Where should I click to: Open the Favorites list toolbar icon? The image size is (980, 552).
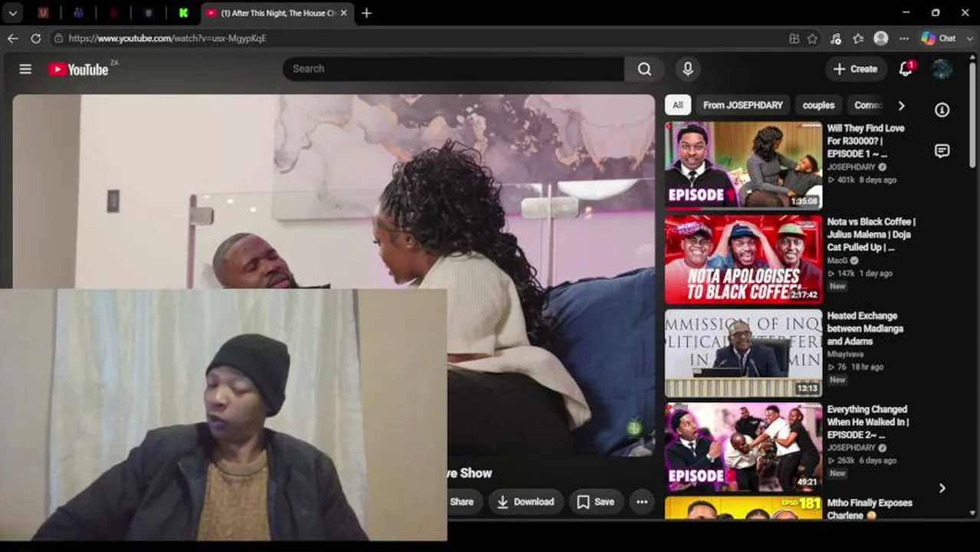tap(858, 38)
